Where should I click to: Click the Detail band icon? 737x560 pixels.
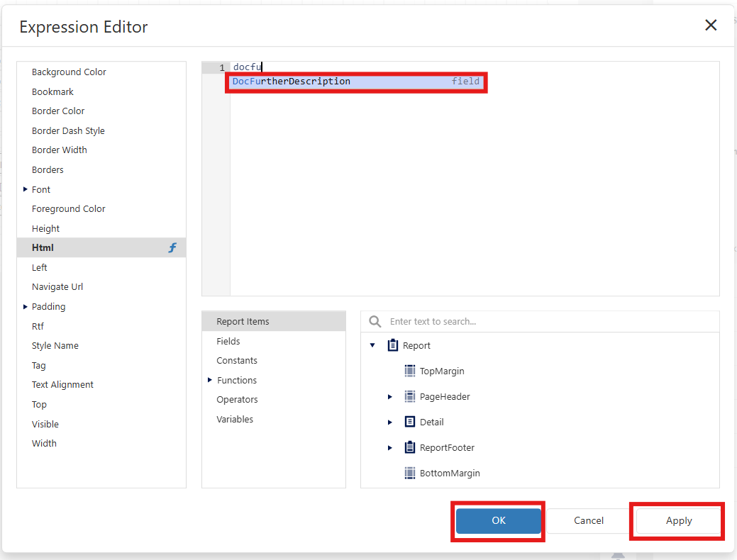pyautogui.click(x=410, y=421)
